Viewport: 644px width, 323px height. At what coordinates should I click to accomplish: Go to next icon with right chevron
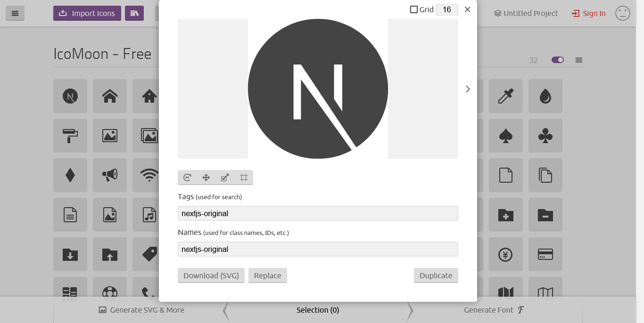(468, 89)
